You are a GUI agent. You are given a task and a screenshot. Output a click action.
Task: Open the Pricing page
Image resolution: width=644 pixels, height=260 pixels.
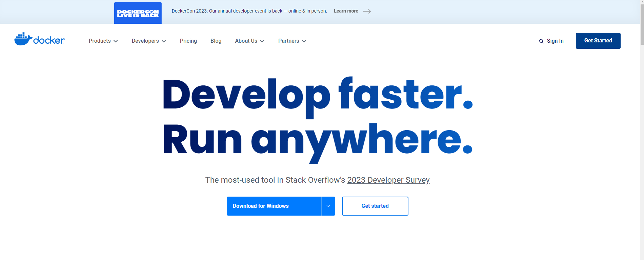click(x=188, y=41)
